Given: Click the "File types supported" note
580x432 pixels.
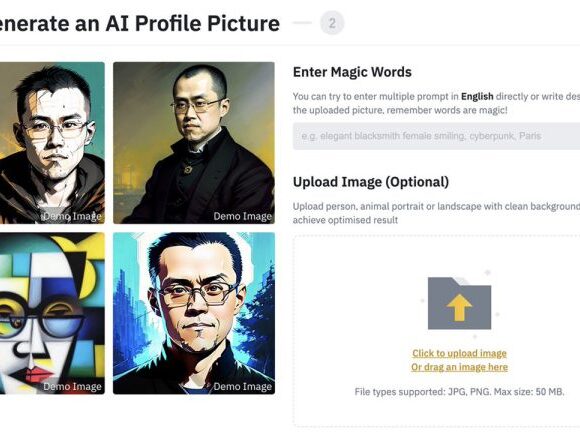Looking at the screenshot, I should pyautogui.click(x=459, y=392).
